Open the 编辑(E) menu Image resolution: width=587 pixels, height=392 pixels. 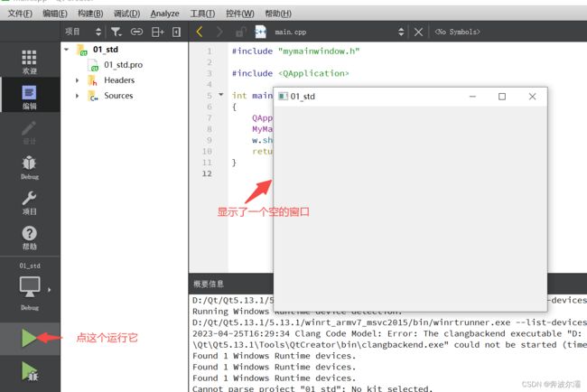click(55, 14)
